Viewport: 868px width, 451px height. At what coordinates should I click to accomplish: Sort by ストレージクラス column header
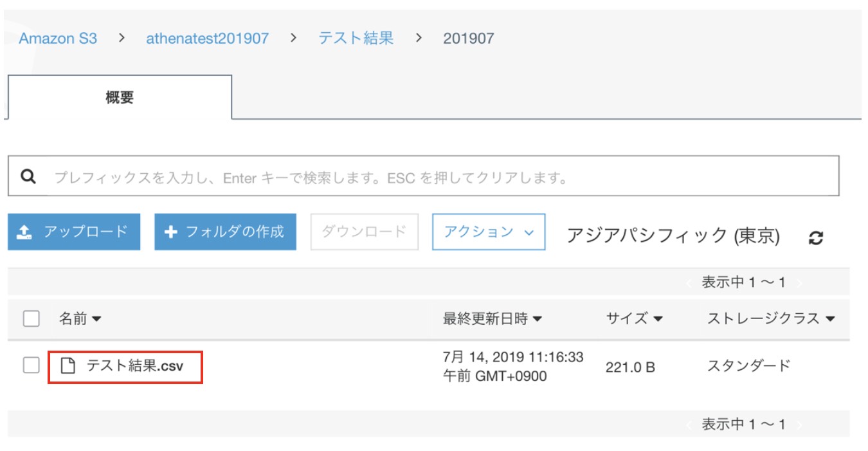point(770,318)
